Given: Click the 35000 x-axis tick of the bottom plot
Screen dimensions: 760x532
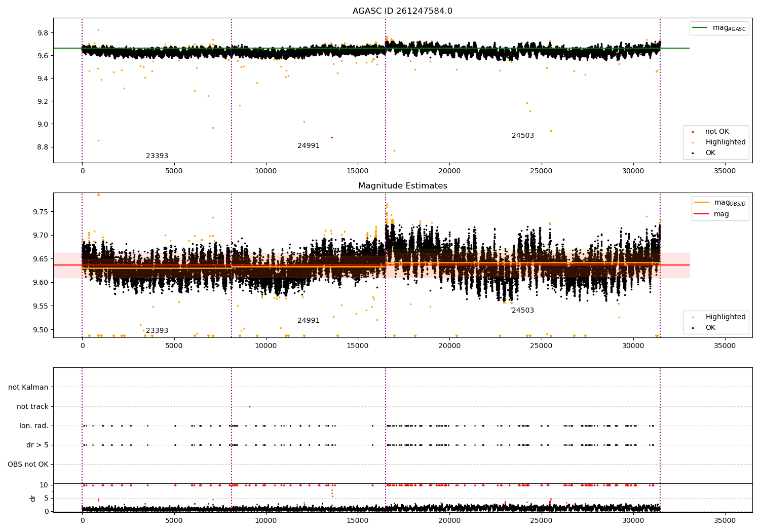Looking at the screenshot, I should [725, 520].
